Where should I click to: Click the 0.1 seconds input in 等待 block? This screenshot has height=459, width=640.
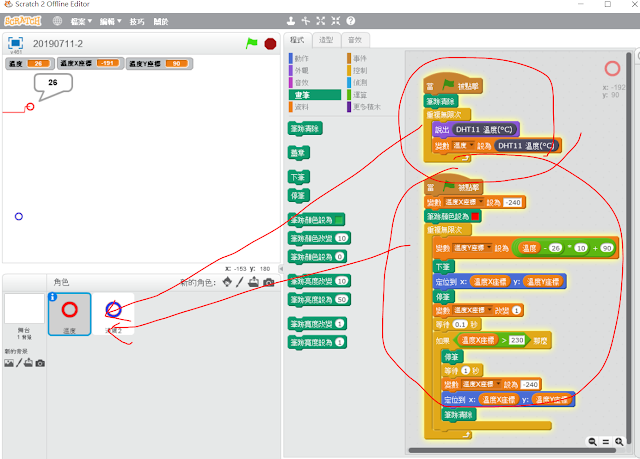click(460, 325)
